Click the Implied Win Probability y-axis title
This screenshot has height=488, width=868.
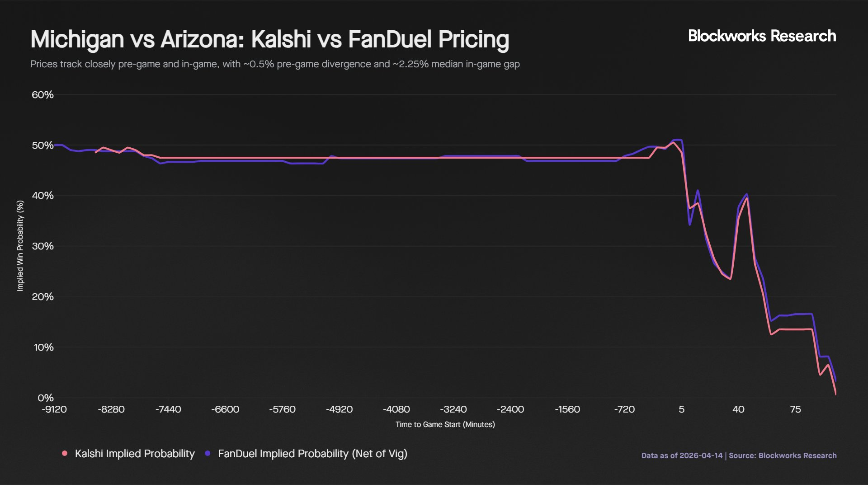coord(20,246)
